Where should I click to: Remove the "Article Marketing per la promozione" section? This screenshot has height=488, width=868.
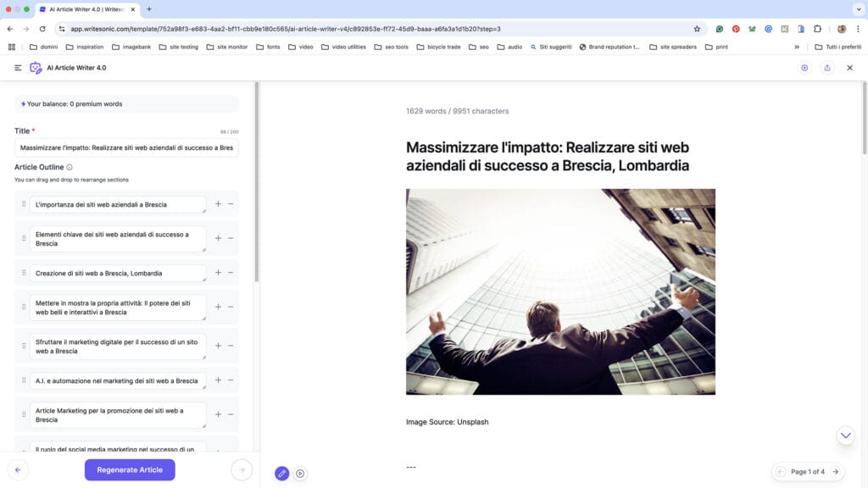click(x=231, y=414)
